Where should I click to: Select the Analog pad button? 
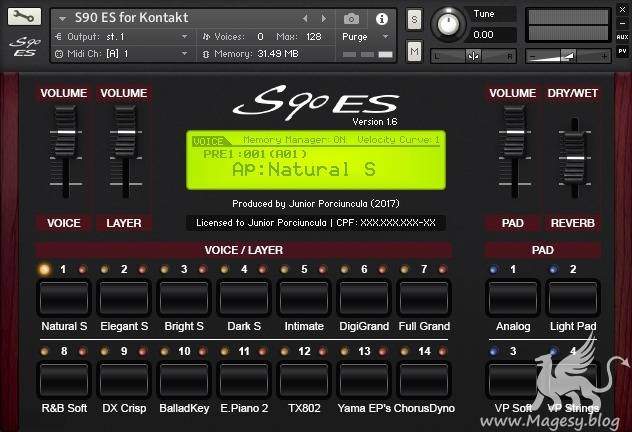pos(513,299)
